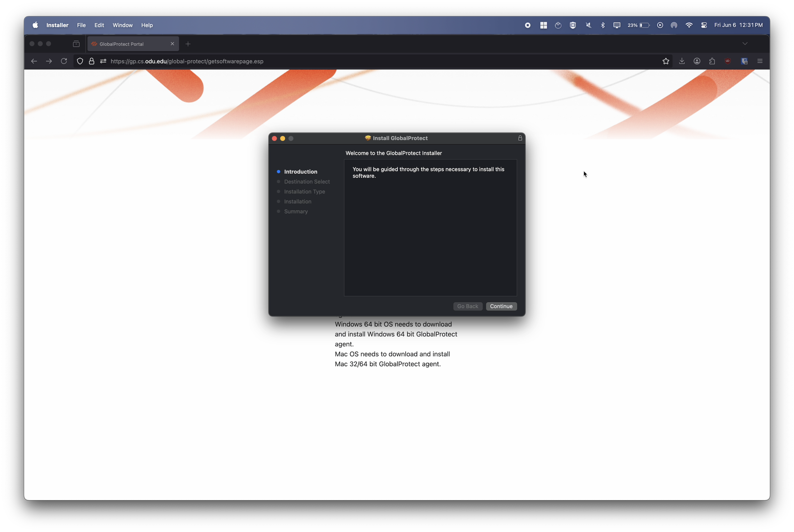The image size is (794, 532).
Task: Open site permissions icon in address bar
Action: [103, 61]
